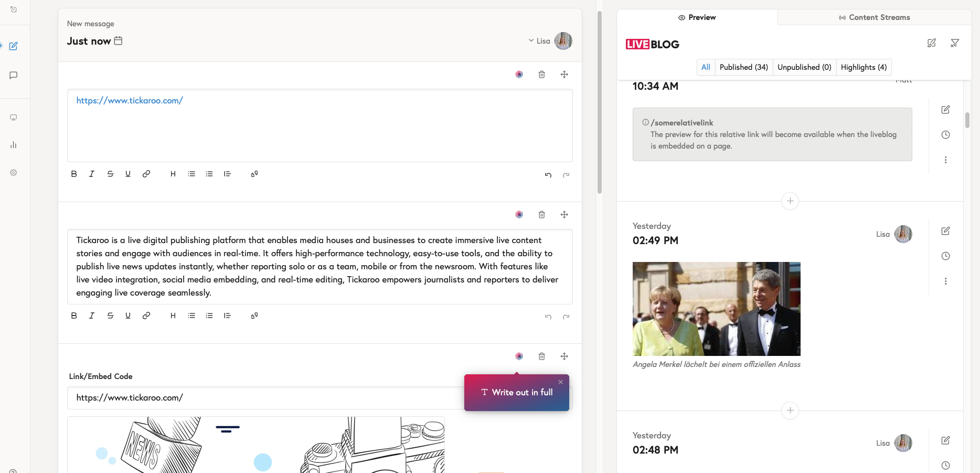Select the All filter tab

click(x=706, y=67)
